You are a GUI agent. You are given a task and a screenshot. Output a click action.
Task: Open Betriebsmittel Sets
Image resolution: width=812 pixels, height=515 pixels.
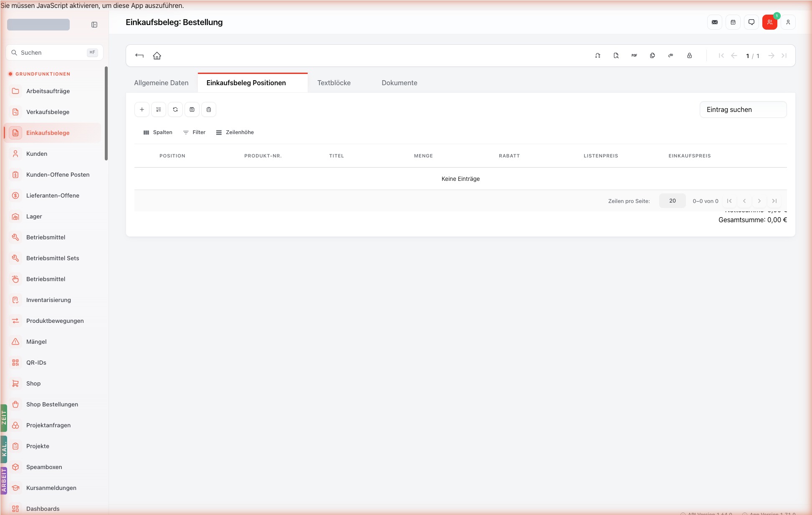click(53, 258)
